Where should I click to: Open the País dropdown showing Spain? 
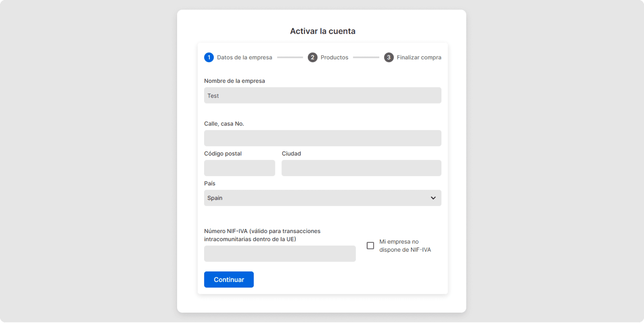click(x=322, y=198)
